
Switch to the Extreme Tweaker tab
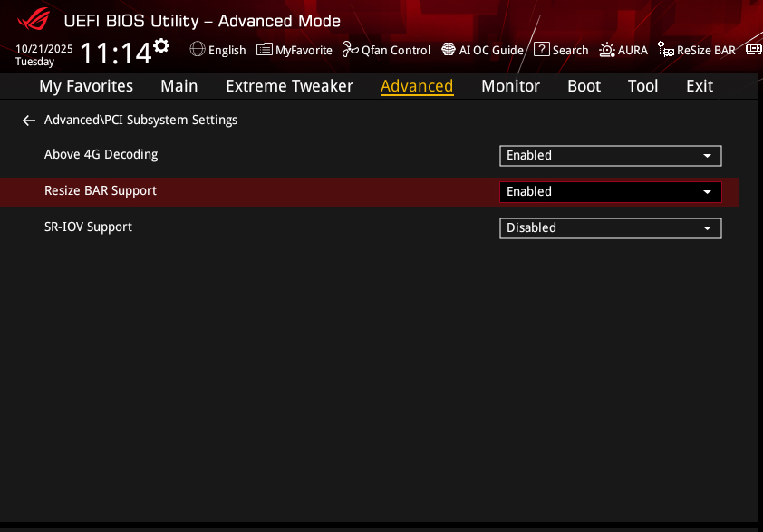point(289,86)
